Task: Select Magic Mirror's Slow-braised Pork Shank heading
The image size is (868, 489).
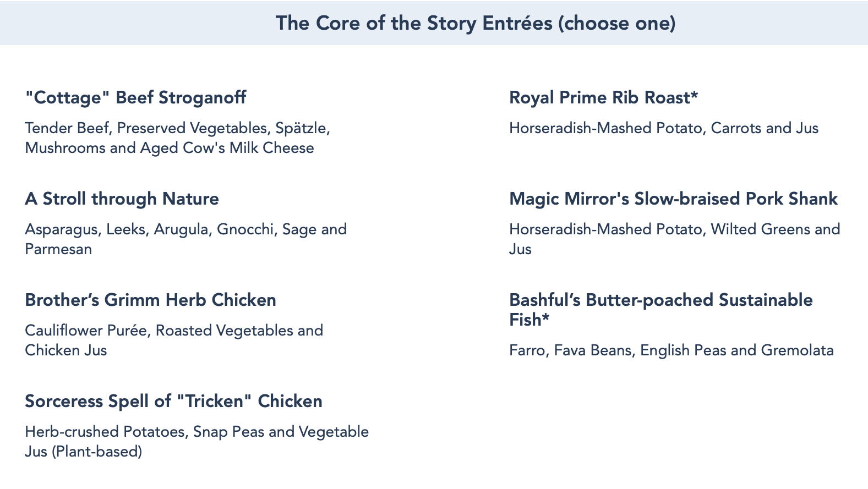Action: coord(673,199)
